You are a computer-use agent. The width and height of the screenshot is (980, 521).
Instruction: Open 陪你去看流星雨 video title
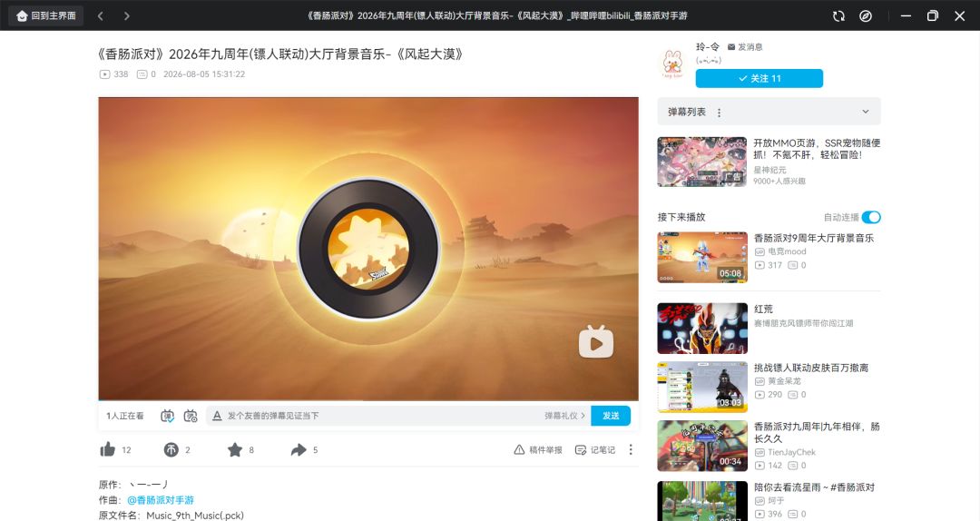point(814,487)
